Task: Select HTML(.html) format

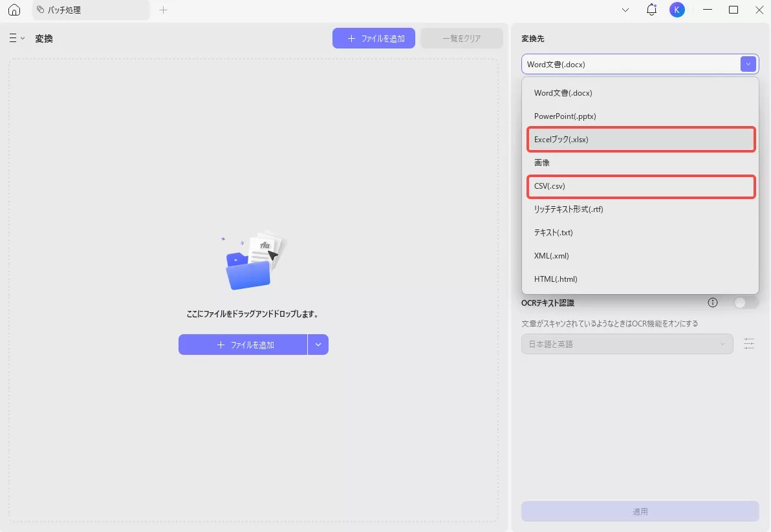Action: coord(640,279)
